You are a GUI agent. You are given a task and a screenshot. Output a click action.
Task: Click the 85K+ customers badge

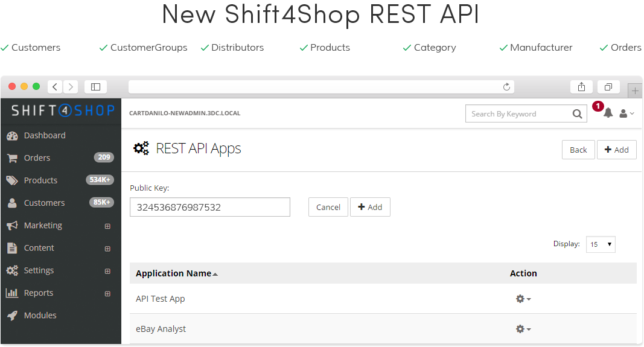[x=101, y=202]
